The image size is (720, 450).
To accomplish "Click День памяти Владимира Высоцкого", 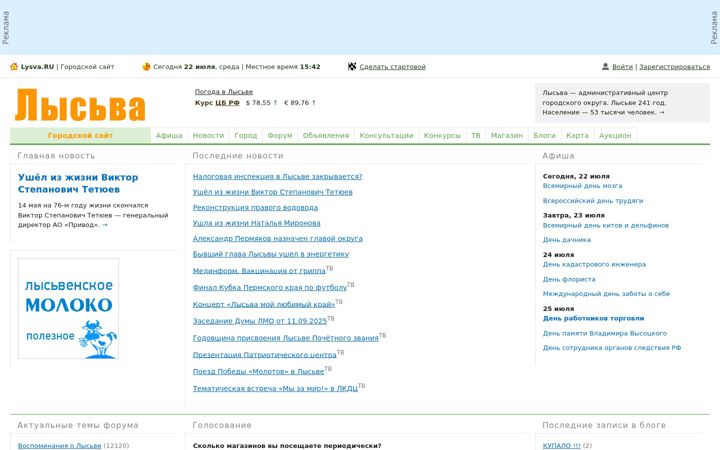I will (605, 333).
